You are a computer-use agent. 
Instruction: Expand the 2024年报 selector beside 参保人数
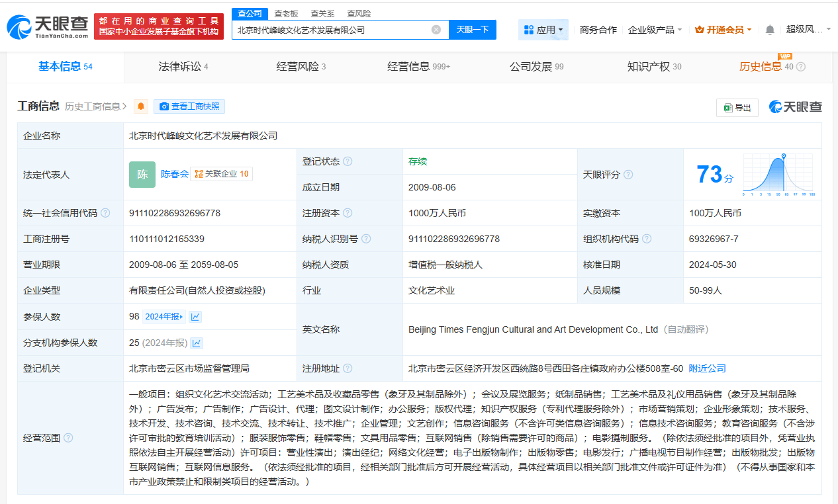[165, 317]
